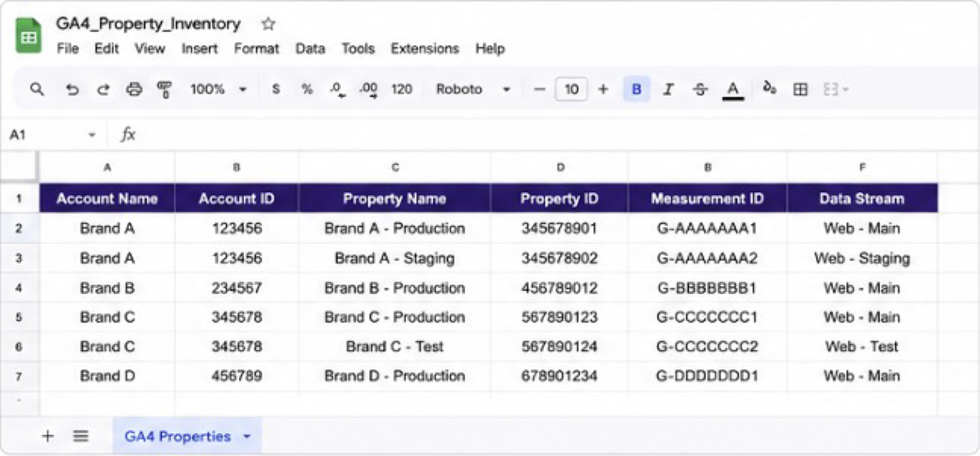
Task: Format as currency with dollar icon
Action: click(276, 89)
